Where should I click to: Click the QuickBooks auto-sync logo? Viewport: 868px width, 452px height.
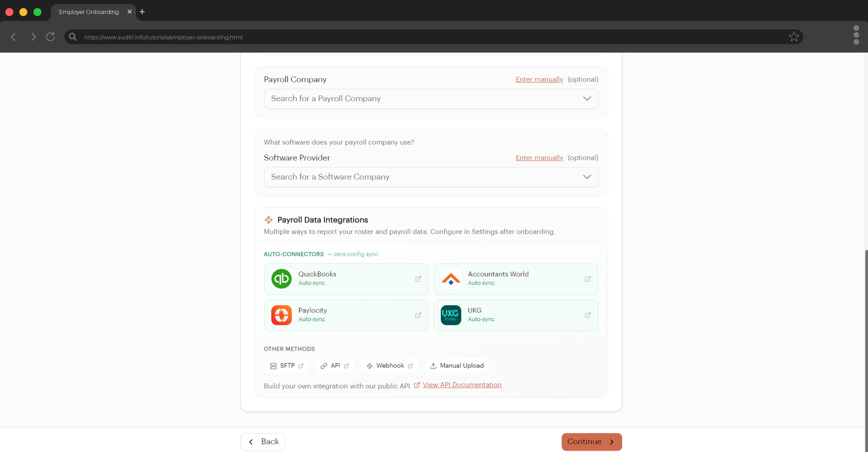pos(281,279)
